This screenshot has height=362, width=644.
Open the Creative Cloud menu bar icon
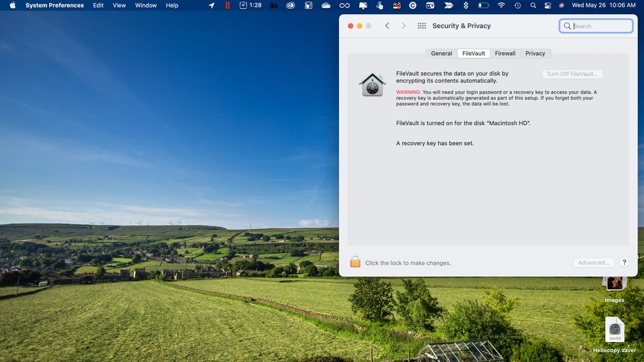click(290, 5)
